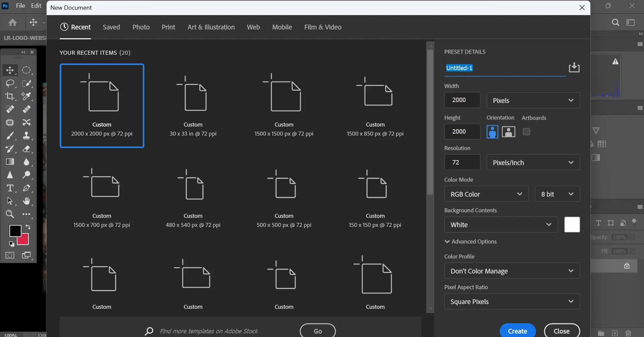The width and height of the screenshot is (644, 337).
Task: Open the Web presets tab
Action: tap(253, 27)
